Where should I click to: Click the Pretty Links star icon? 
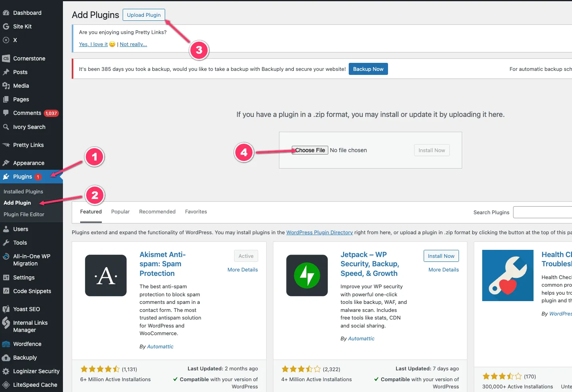[x=6, y=145]
